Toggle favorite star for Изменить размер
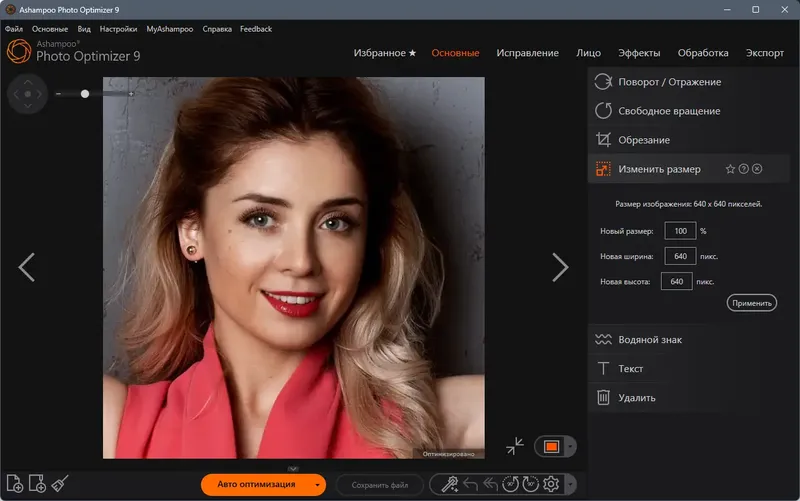This screenshot has height=501, width=800. click(730, 169)
